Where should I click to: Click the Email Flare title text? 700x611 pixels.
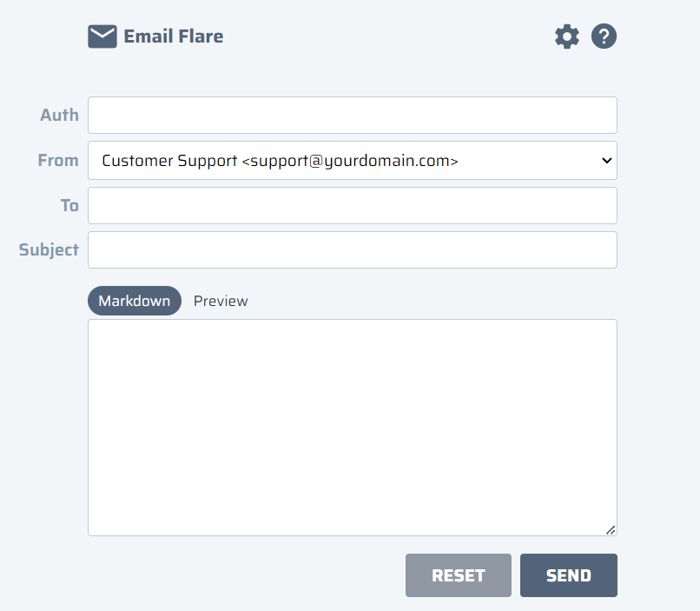click(173, 37)
